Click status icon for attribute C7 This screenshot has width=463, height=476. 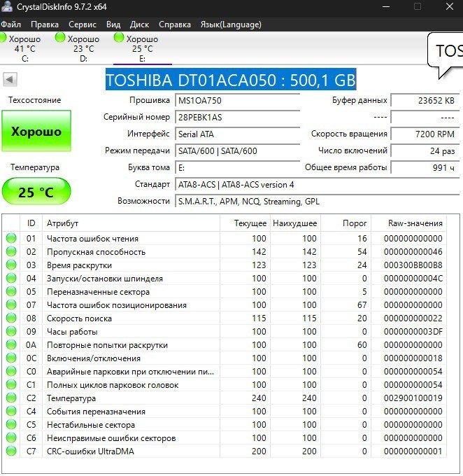coord(11,451)
